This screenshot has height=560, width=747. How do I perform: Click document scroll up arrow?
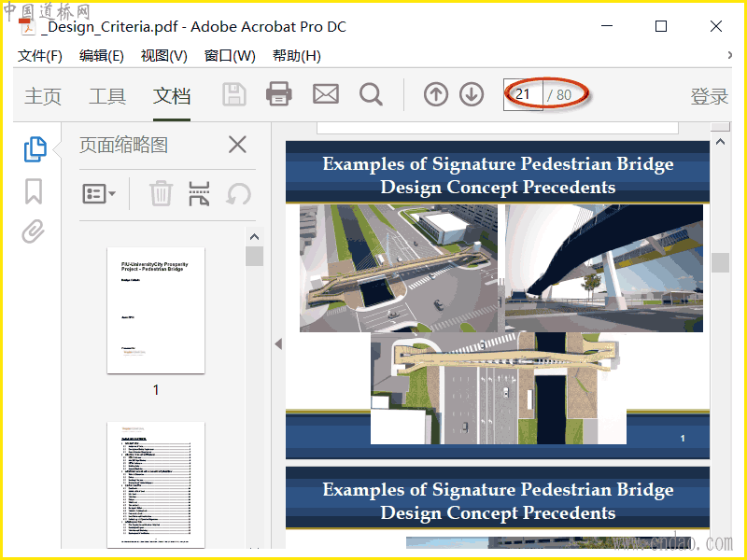tap(720, 142)
